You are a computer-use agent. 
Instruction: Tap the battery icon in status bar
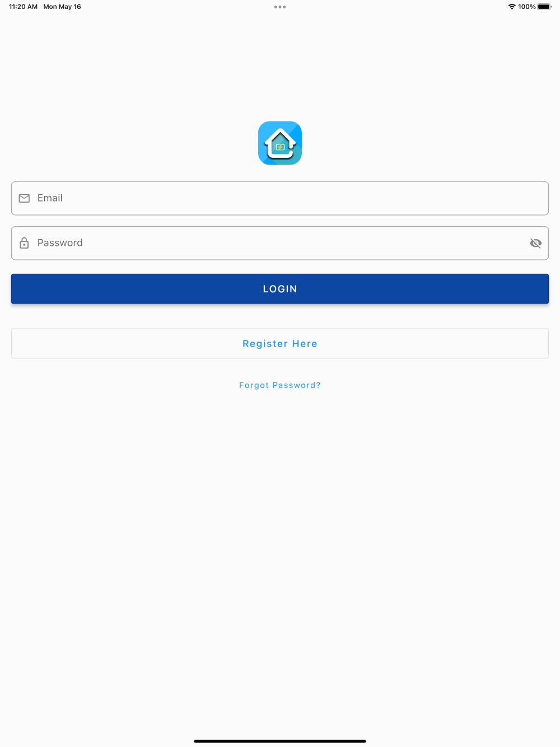544,7
